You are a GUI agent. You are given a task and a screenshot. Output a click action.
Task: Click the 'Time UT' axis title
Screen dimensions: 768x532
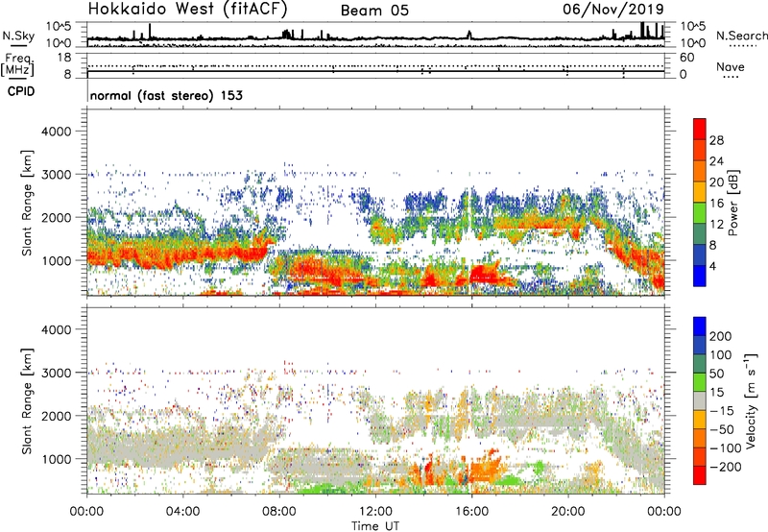pos(375,526)
